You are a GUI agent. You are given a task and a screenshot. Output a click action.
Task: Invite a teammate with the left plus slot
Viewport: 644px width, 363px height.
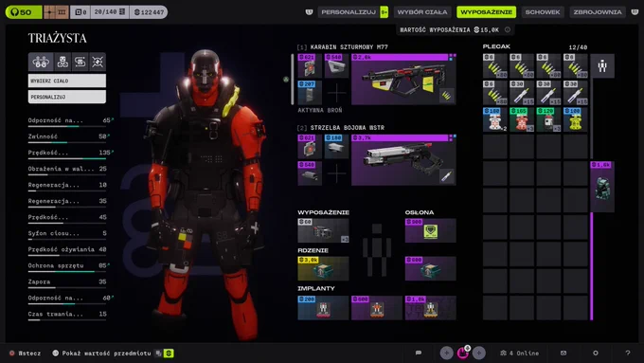(x=446, y=353)
